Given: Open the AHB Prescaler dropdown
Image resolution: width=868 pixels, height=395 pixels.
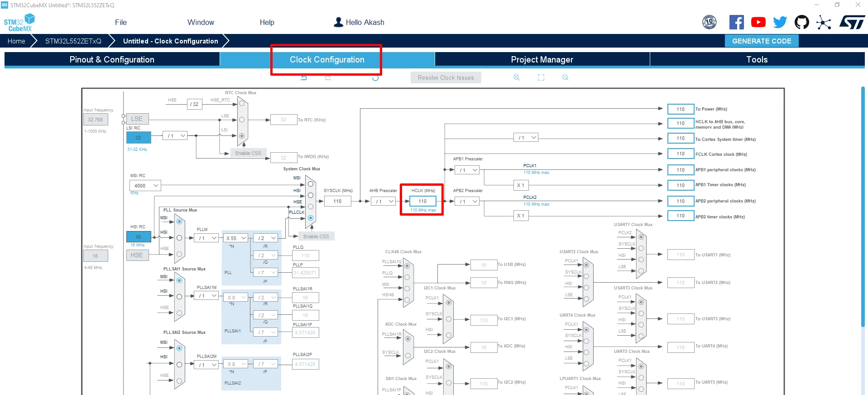Looking at the screenshot, I should pyautogui.click(x=384, y=202).
